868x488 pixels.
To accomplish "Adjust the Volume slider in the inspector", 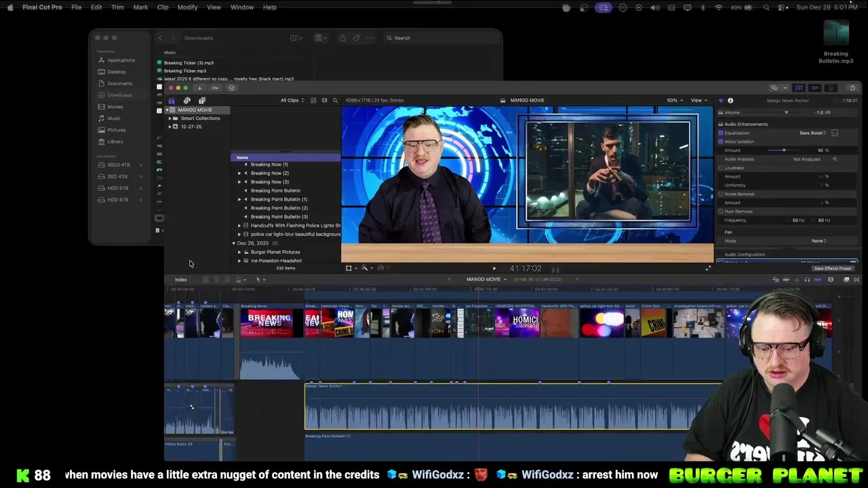I will point(787,113).
